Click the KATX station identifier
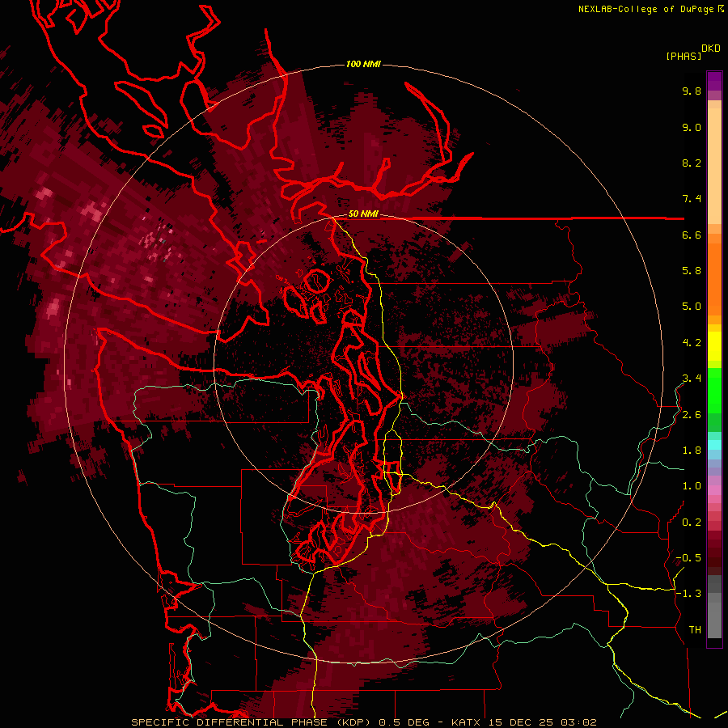The height and width of the screenshot is (728, 728). click(467, 722)
